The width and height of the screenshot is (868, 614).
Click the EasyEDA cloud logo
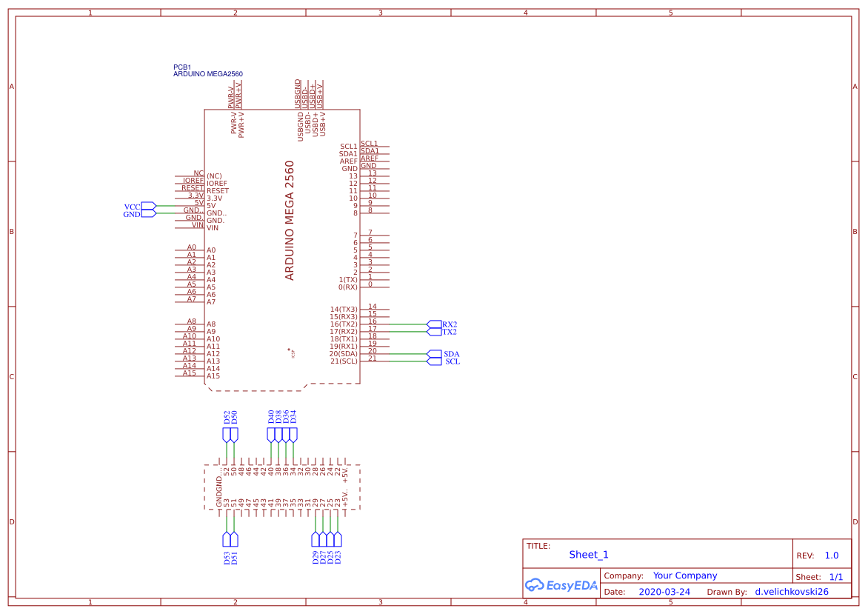pyautogui.click(x=535, y=585)
